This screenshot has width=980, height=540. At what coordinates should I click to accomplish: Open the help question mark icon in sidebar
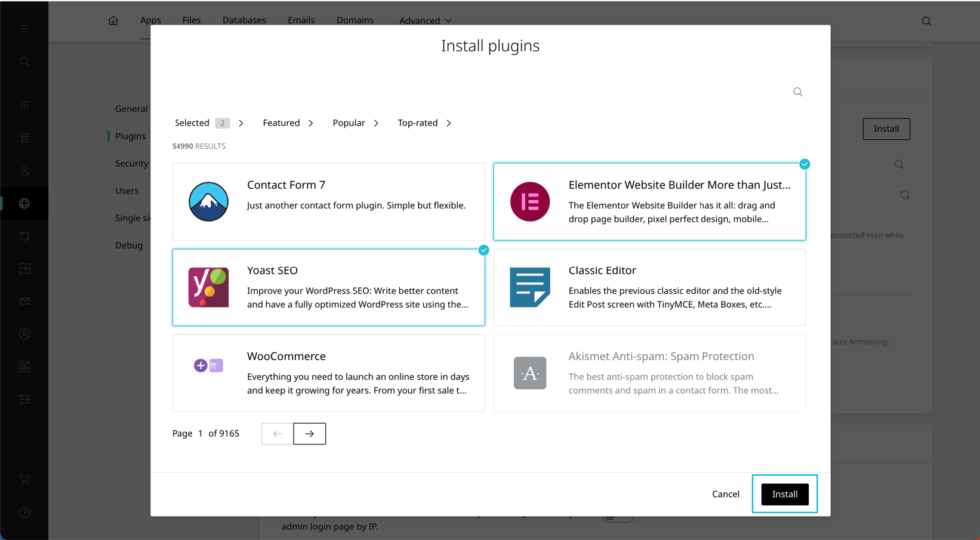[x=24, y=513]
